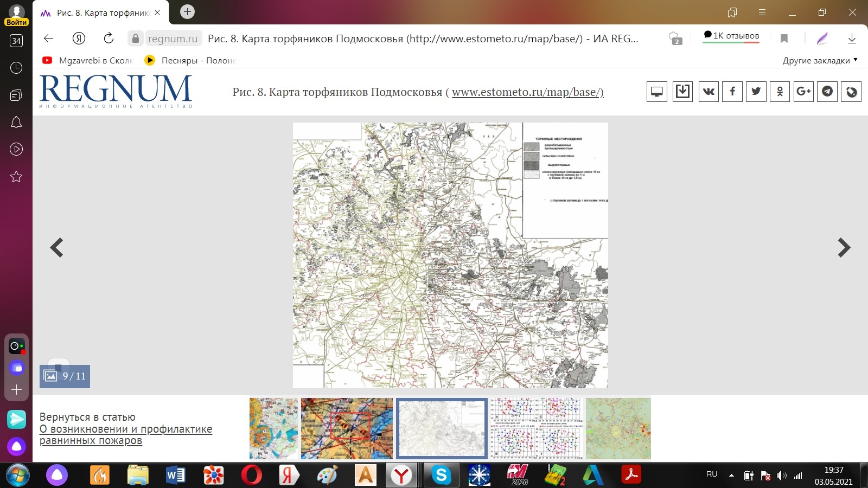
Task: Click the regnum.ru address field
Action: 173,38
